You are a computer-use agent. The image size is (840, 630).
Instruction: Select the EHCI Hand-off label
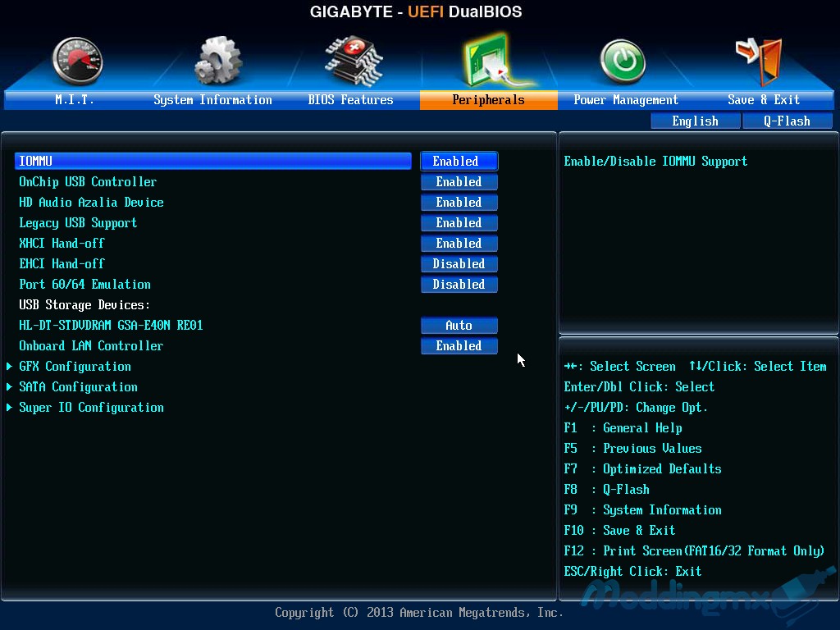pyautogui.click(x=62, y=263)
